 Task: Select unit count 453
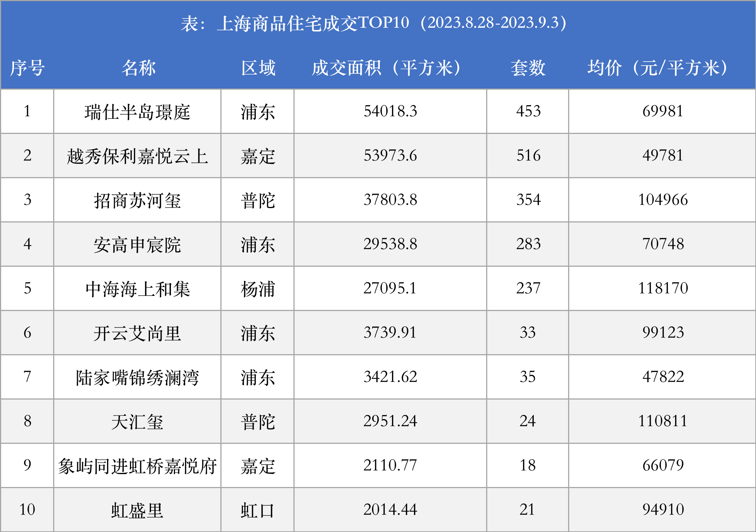(528, 111)
